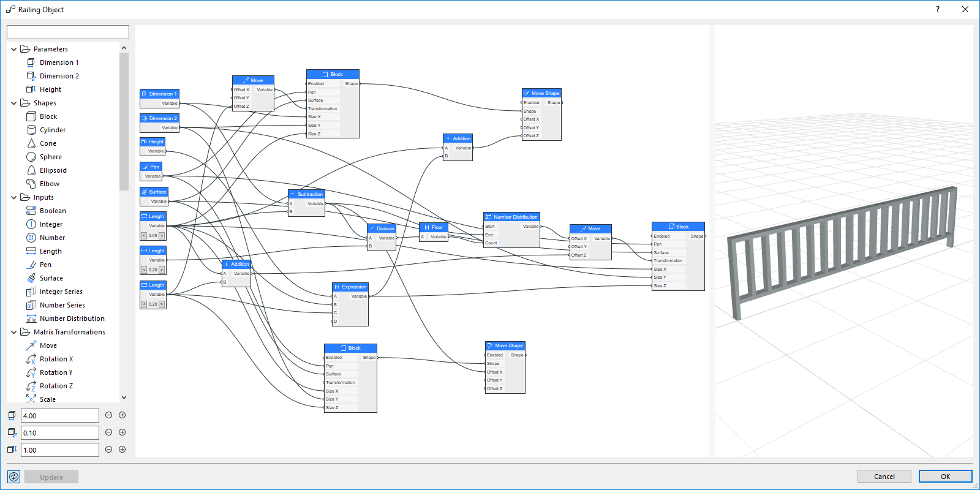The width and height of the screenshot is (980, 490).
Task: Collapse the Matrix Transformations folder
Action: pos(13,332)
